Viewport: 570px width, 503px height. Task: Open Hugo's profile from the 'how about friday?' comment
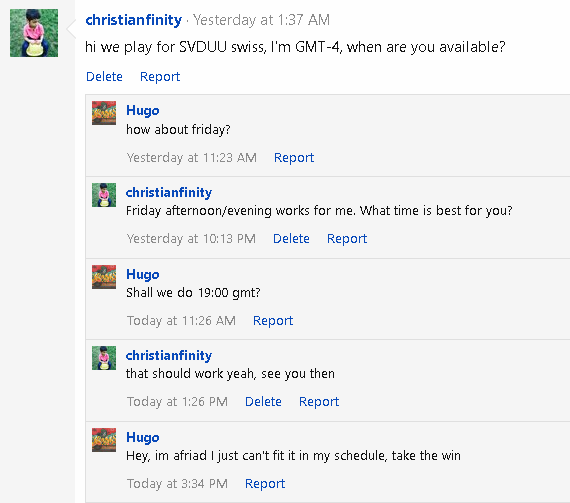click(x=142, y=110)
